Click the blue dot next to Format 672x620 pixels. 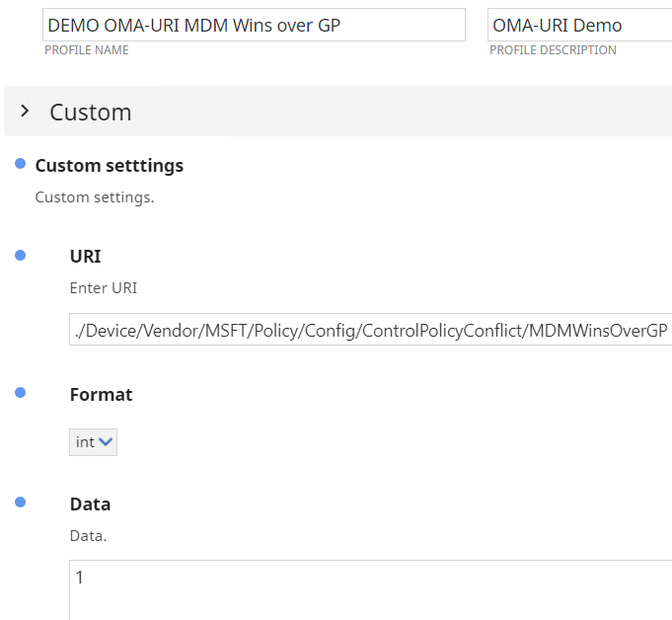point(20,393)
